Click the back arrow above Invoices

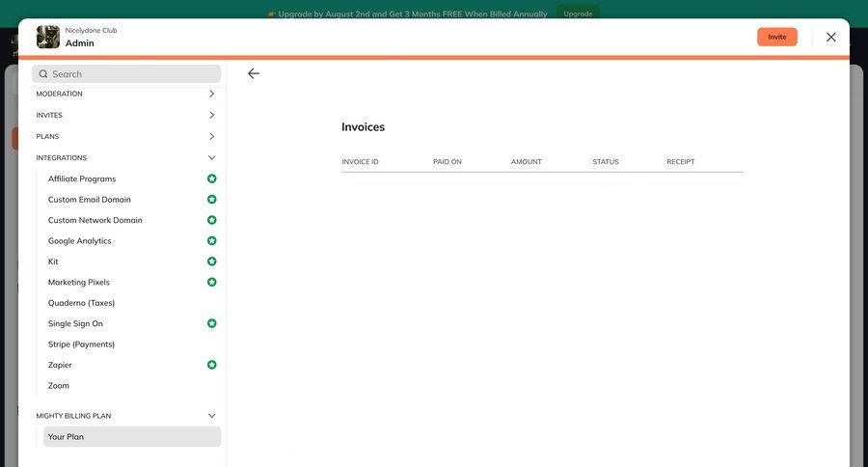point(254,73)
